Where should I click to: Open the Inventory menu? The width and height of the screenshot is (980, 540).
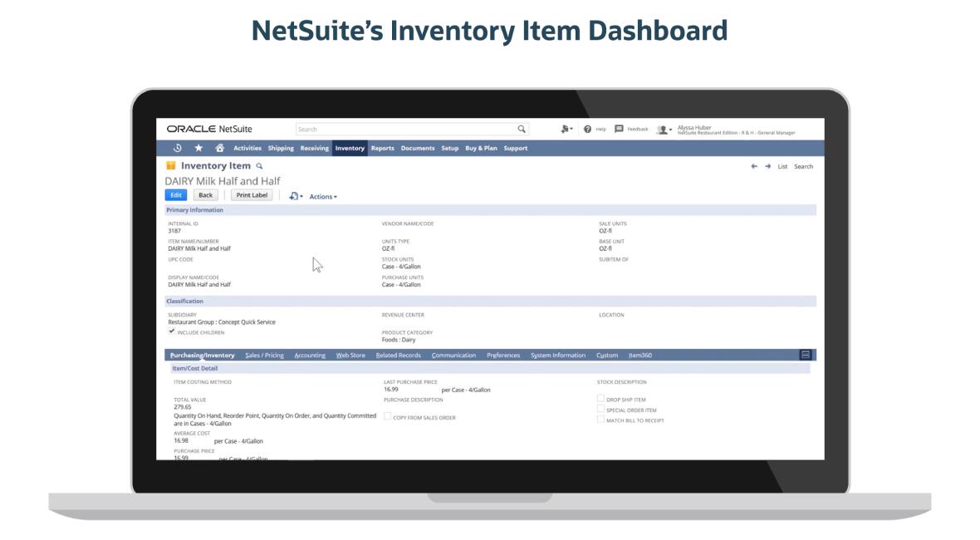(x=350, y=148)
